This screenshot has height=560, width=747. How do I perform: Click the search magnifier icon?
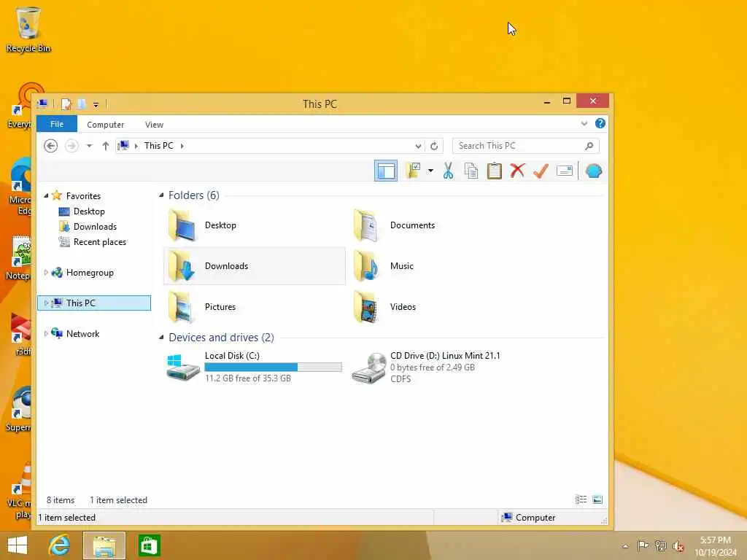[589, 146]
